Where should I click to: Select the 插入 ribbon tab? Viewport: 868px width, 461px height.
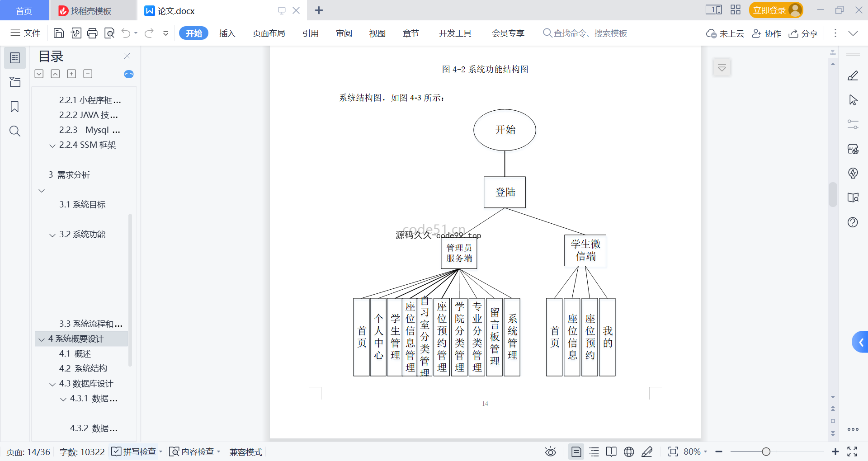tap(227, 33)
